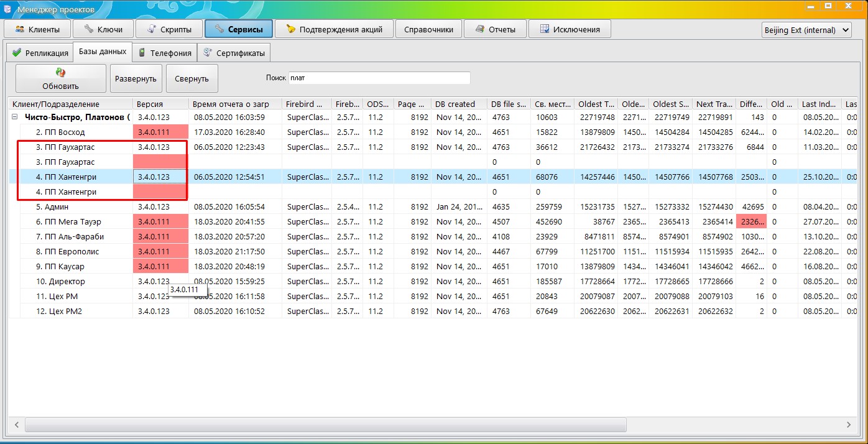The height and width of the screenshot is (444, 868).
Task: Click the Отчеты report icon
Action: click(479, 29)
